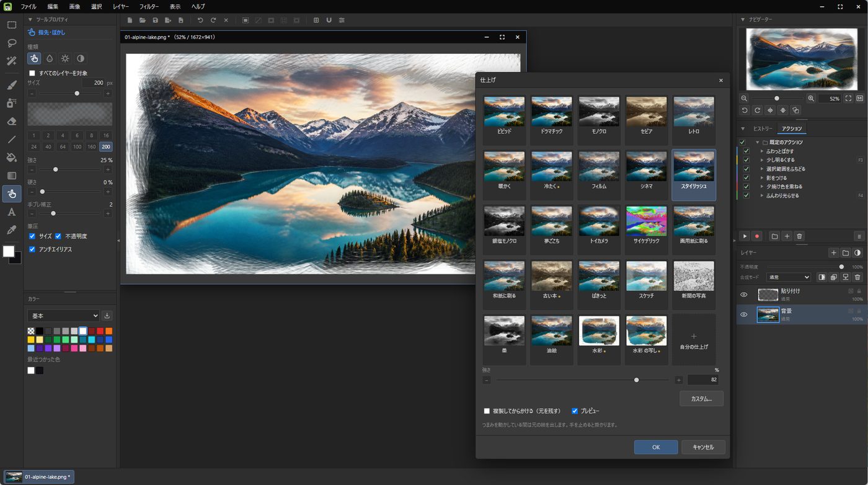Click the magnet snap toolbar icon
The image size is (868, 485).
pyautogui.click(x=329, y=20)
